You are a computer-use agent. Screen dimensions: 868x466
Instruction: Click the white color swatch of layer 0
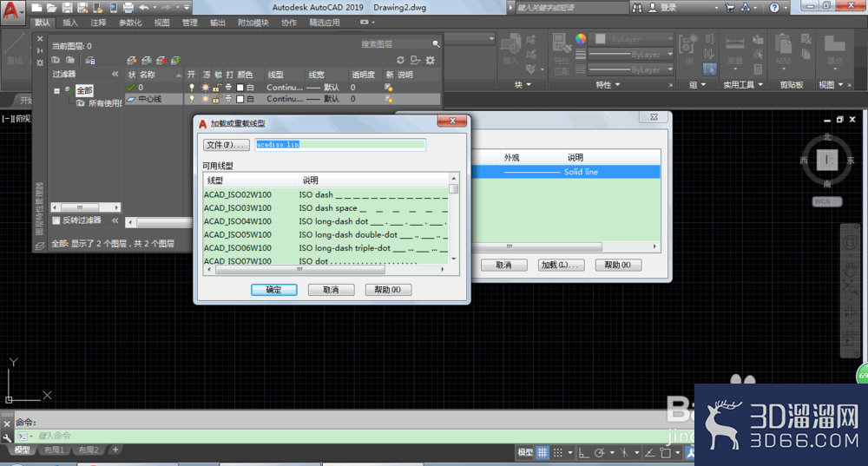click(240, 88)
